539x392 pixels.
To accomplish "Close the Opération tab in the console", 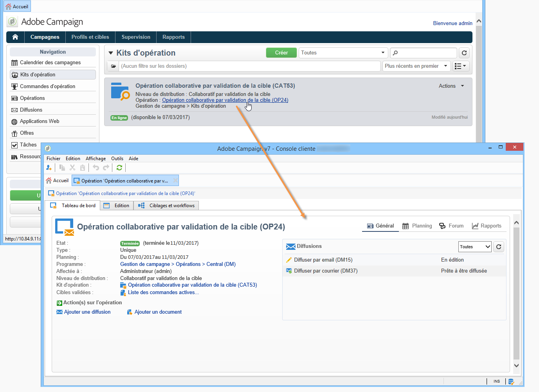I will (x=175, y=181).
